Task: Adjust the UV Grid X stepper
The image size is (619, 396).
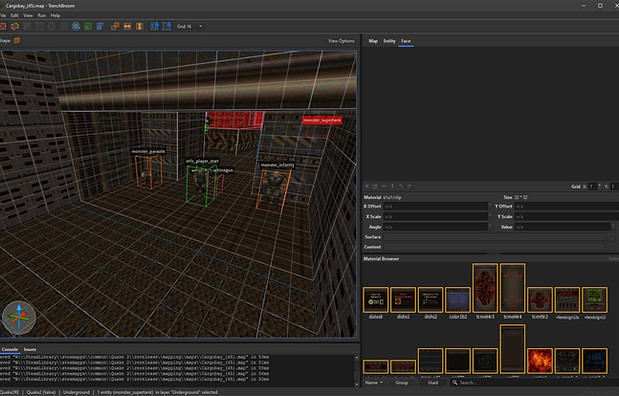Action: point(600,186)
